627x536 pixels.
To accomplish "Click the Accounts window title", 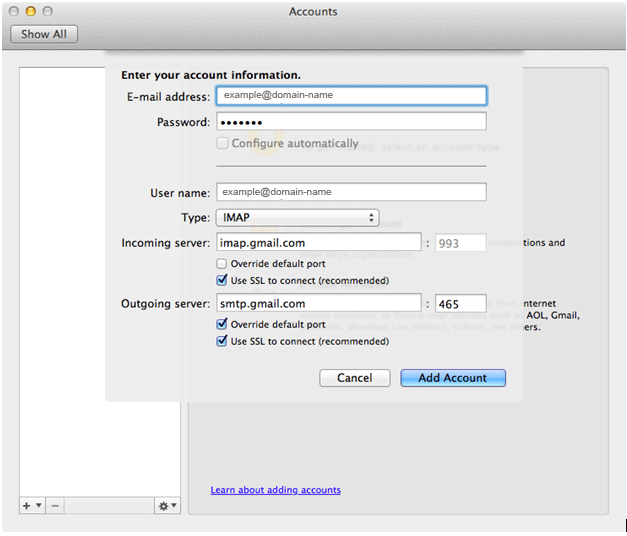I will (313, 12).
